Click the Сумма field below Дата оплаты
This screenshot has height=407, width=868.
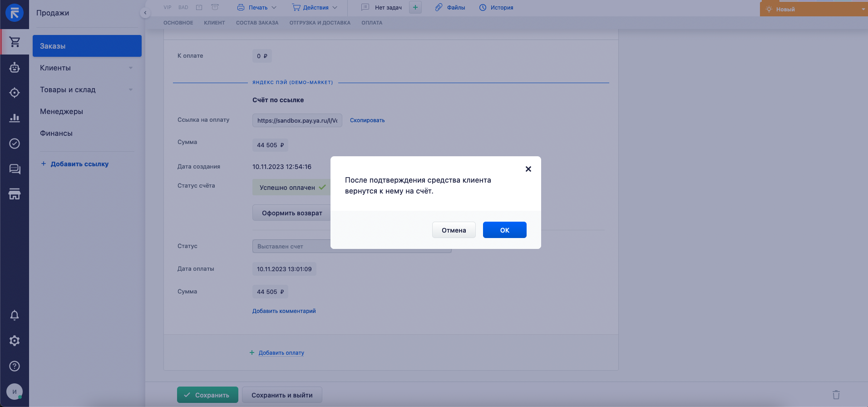click(x=270, y=292)
